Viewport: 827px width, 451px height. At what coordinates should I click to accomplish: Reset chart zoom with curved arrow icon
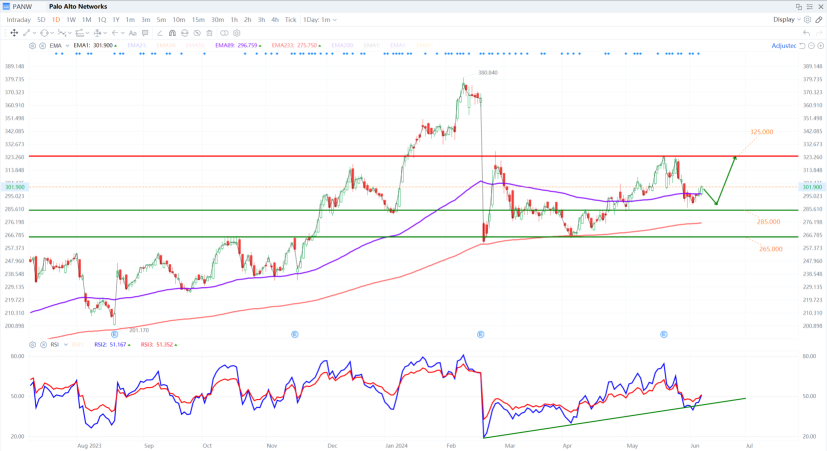[802, 45]
